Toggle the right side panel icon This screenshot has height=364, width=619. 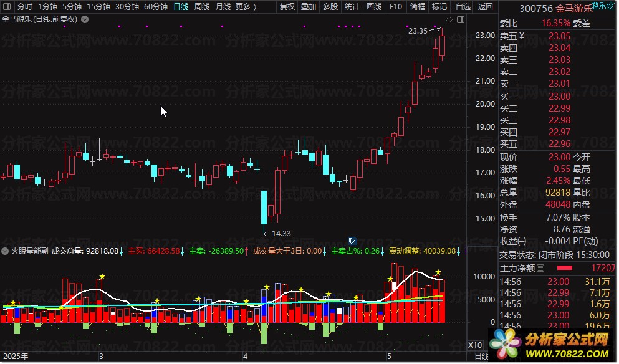(461, 20)
